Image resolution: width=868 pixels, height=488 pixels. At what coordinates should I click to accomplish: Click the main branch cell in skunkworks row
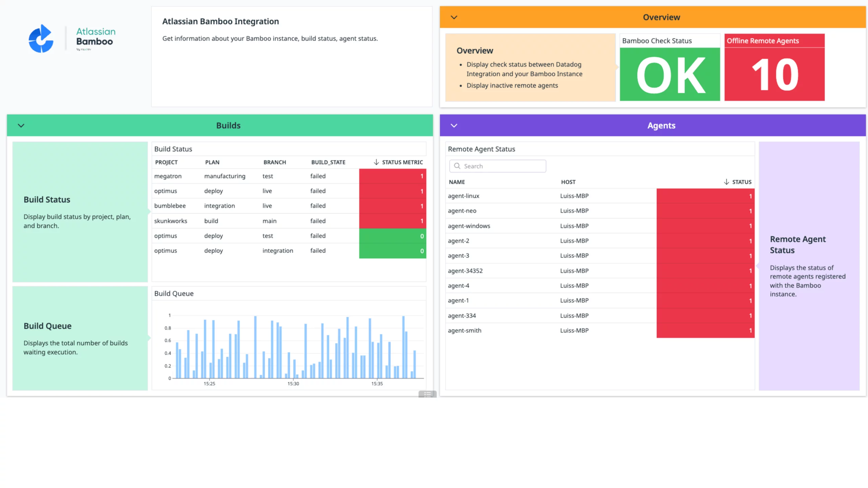click(270, 221)
